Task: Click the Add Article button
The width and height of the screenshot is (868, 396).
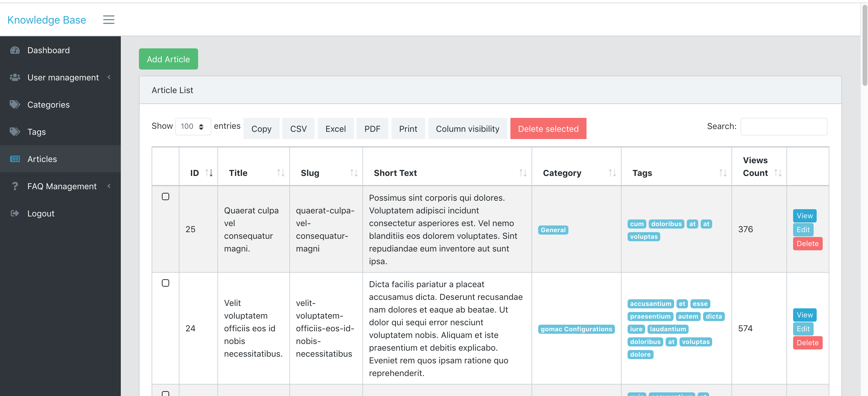Action: [168, 59]
